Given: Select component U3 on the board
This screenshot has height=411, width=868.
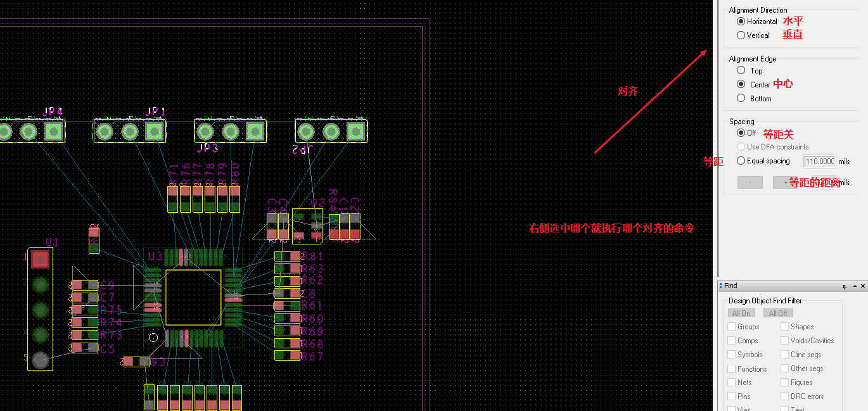Looking at the screenshot, I should [x=192, y=296].
